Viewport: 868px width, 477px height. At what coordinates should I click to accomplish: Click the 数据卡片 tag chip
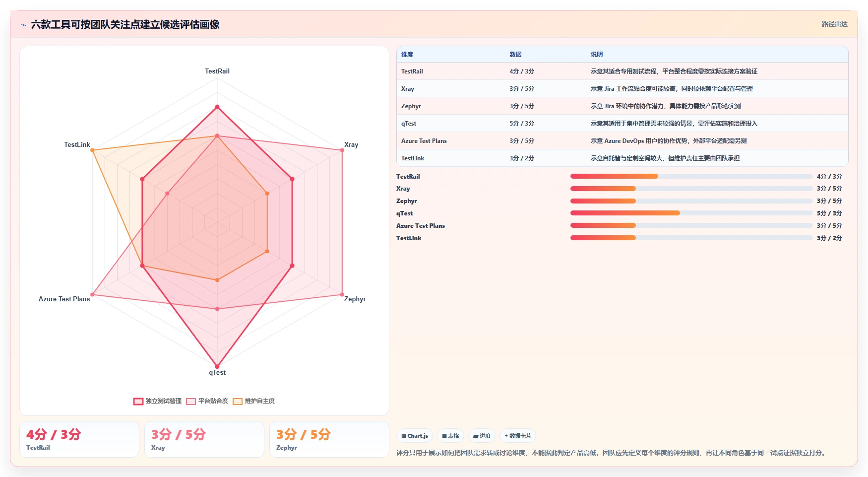518,436
